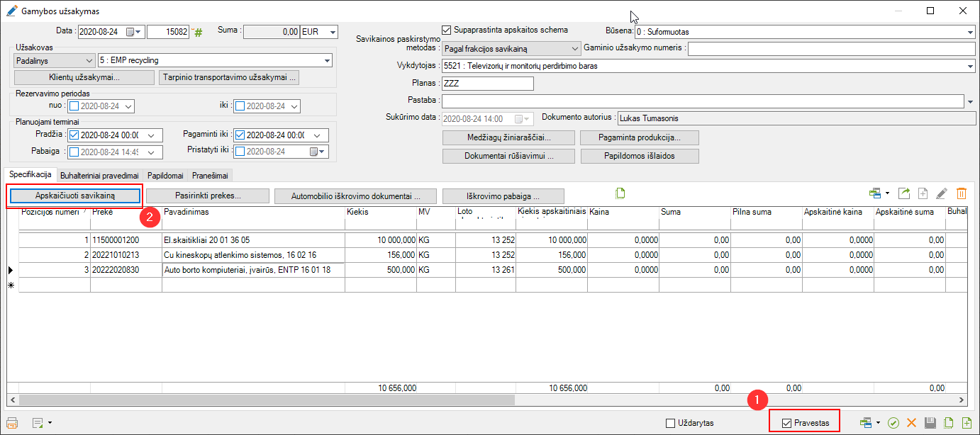The width and height of the screenshot is (980, 435).
Task: Open the Pranešimai tab
Action: (210, 175)
